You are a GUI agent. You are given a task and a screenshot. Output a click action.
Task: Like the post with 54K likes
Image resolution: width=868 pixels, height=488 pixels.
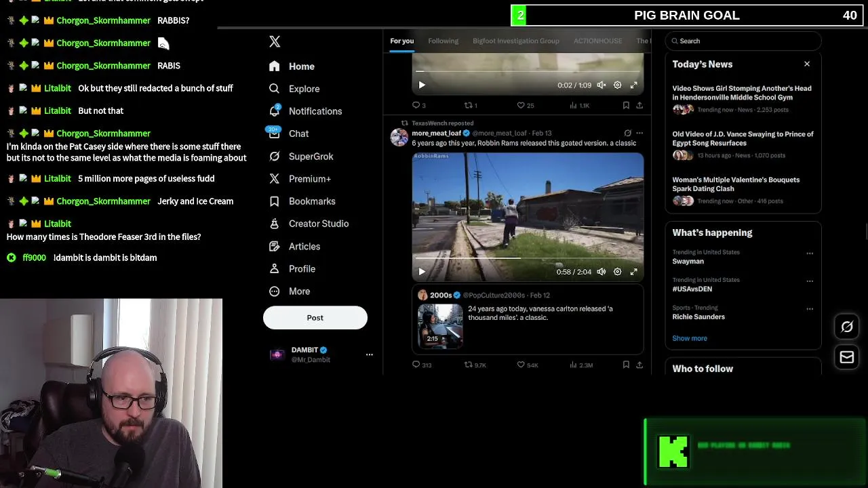pos(528,365)
